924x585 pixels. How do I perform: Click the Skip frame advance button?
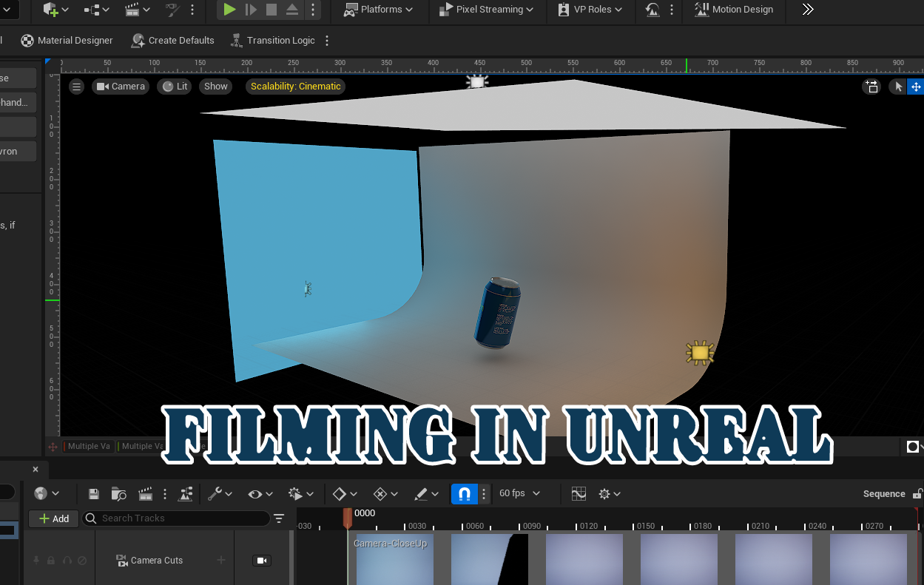coord(251,10)
